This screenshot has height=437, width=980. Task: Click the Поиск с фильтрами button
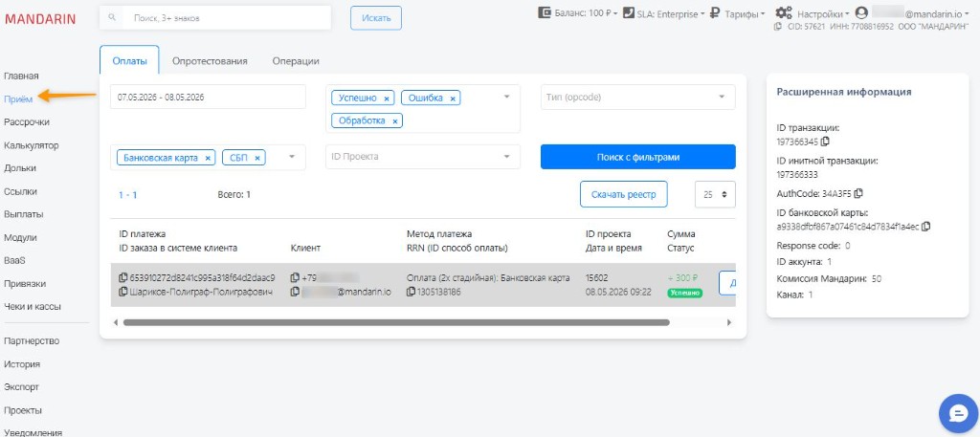click(638, 157)
